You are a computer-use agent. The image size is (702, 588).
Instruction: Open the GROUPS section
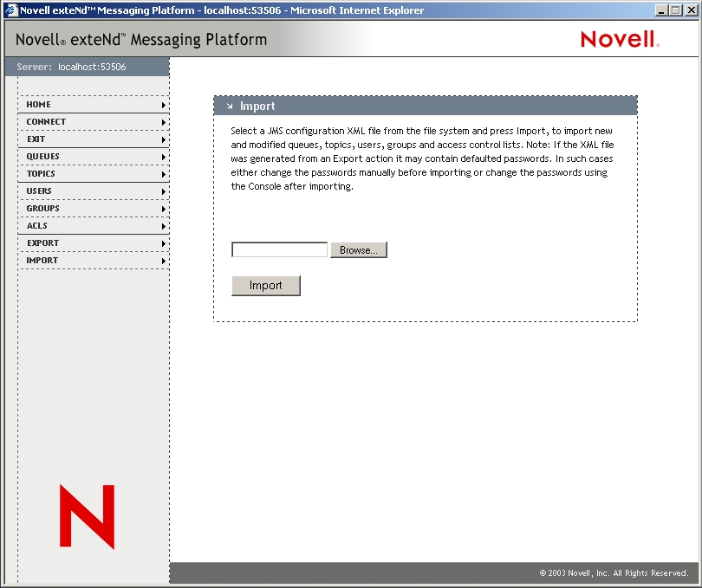point(94,208)
